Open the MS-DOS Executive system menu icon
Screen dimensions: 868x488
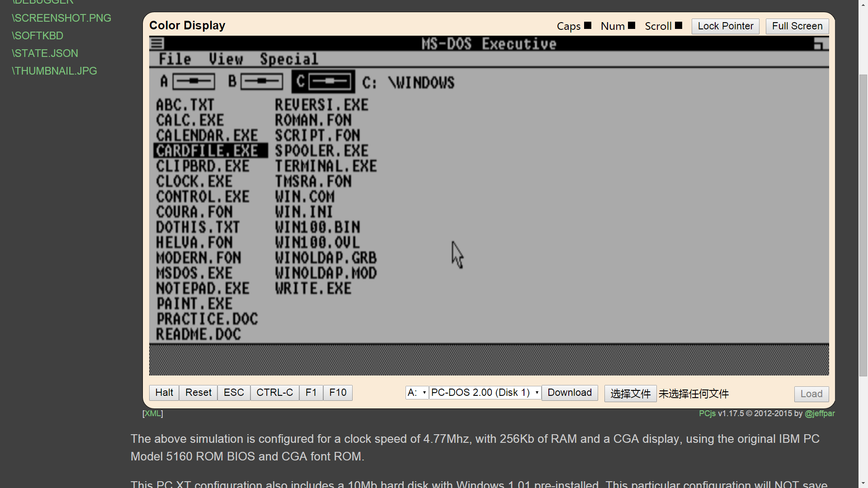tap(157, 43)
